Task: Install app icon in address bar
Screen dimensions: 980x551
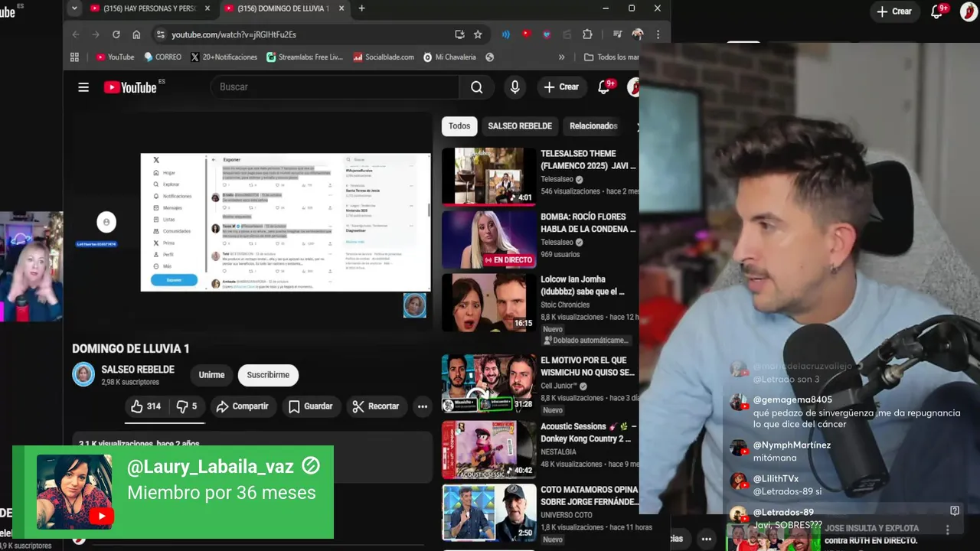Action: click(459, 34)
